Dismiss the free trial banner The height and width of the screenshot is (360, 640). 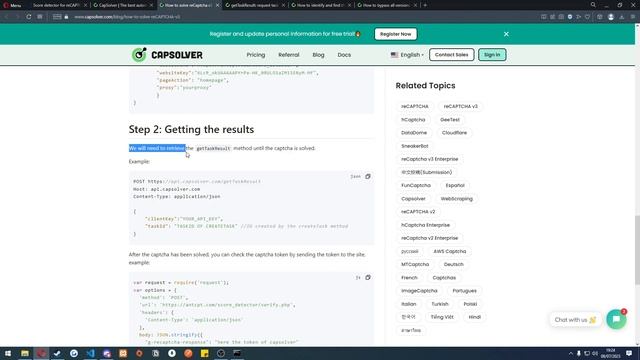pos(506,34)
